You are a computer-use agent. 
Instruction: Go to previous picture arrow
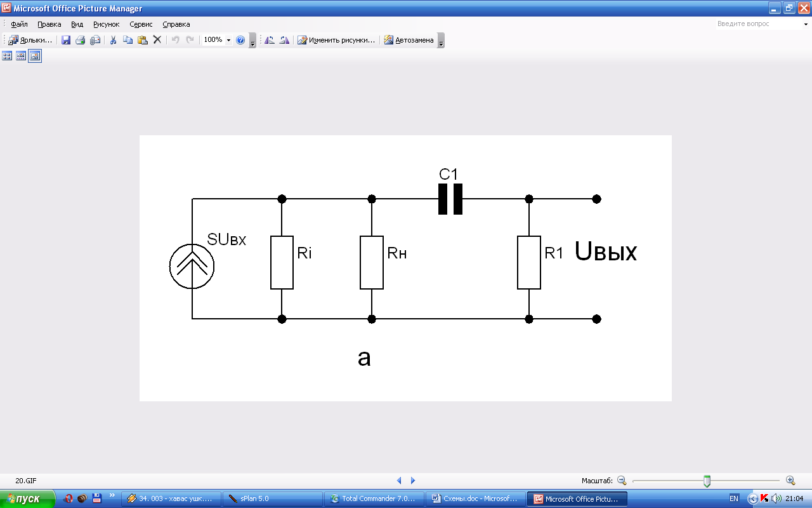click(x=399, y=481)
